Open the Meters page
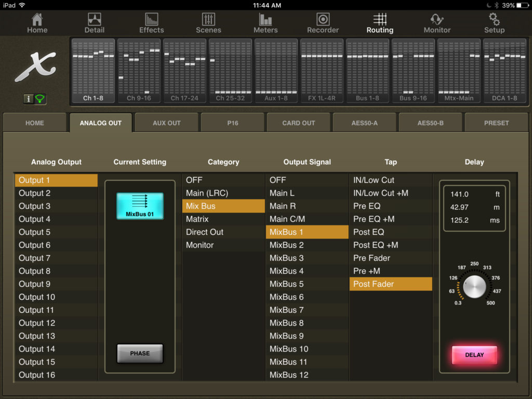This screenshot has width=532, height=399. 265,23
